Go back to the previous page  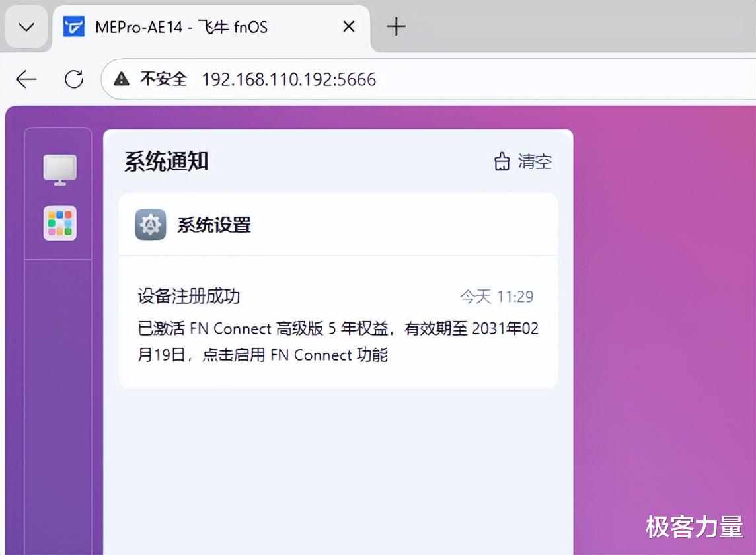click(26, 79)
